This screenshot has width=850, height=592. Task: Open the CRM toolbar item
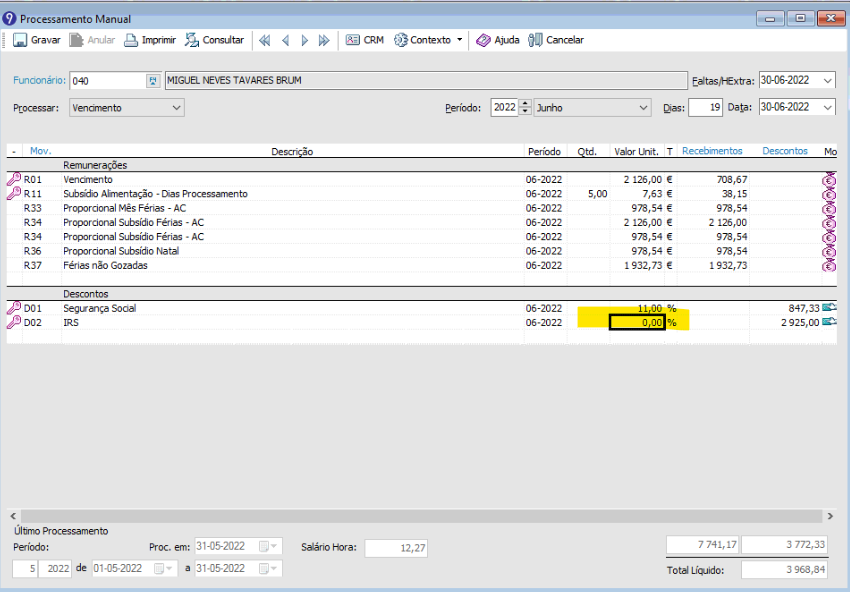364,40
